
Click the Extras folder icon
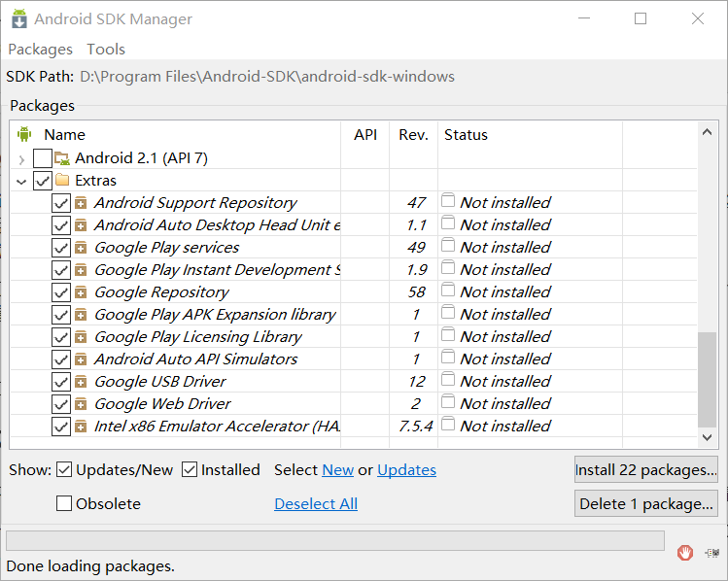click(62, 180)
